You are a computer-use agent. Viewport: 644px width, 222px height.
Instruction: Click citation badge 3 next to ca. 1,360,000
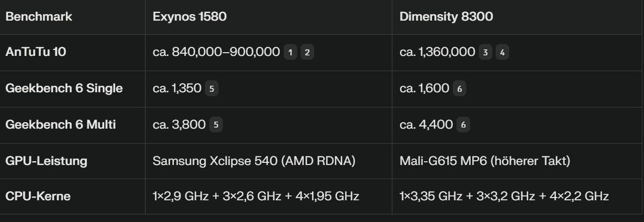[485, 52]
